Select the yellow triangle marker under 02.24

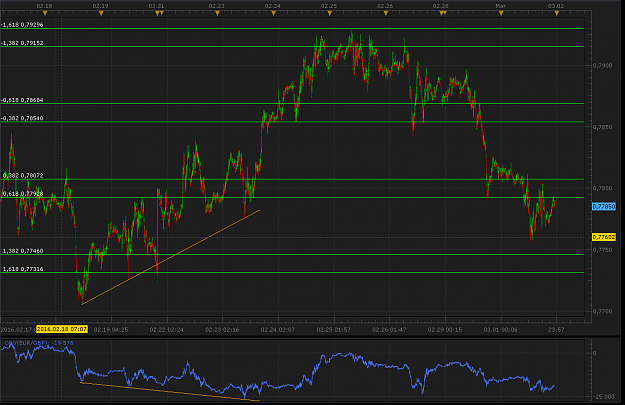click(273, 14)
